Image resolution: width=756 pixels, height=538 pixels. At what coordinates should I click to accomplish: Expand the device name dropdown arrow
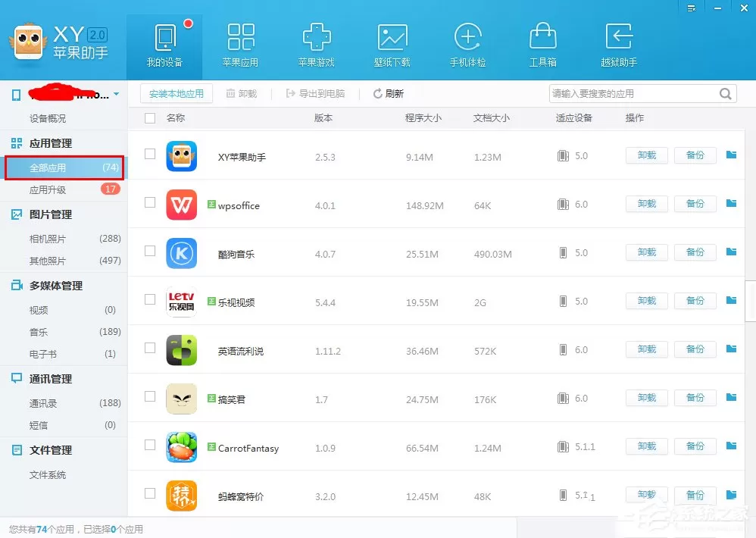pos(116,94)
